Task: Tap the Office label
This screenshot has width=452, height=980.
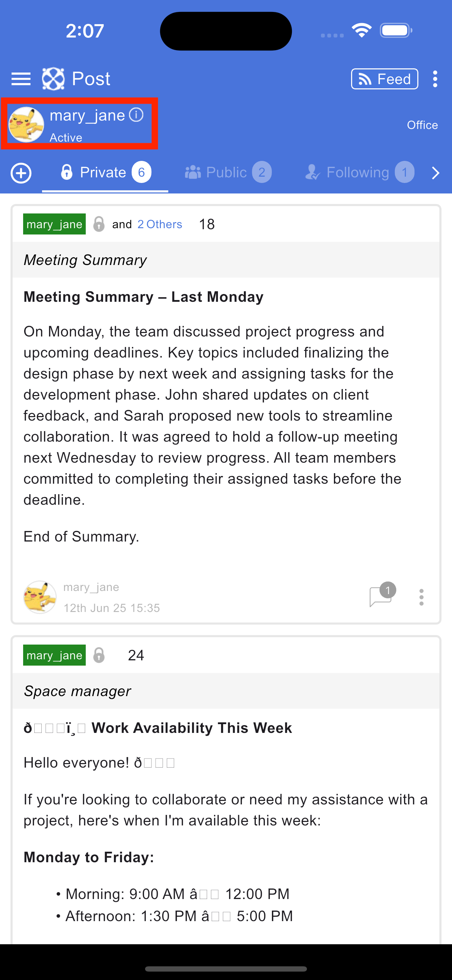Action: click(422, 125)
